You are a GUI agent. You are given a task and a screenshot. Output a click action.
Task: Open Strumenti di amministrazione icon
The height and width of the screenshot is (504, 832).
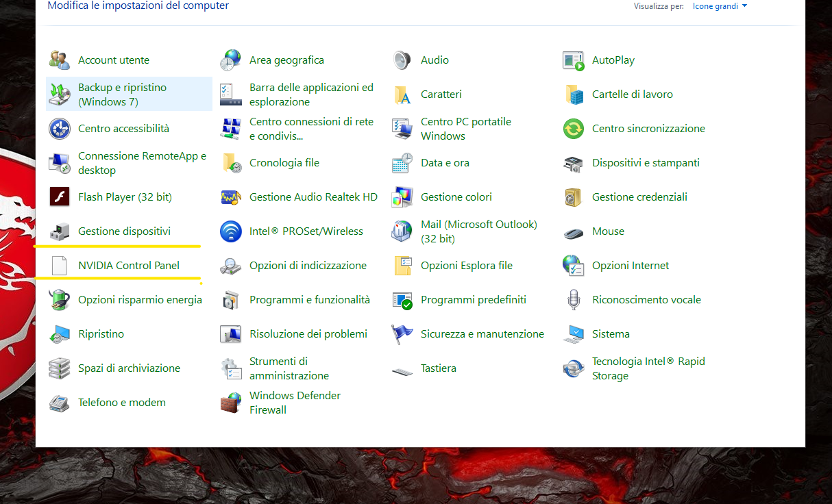(x=231, y=368)
